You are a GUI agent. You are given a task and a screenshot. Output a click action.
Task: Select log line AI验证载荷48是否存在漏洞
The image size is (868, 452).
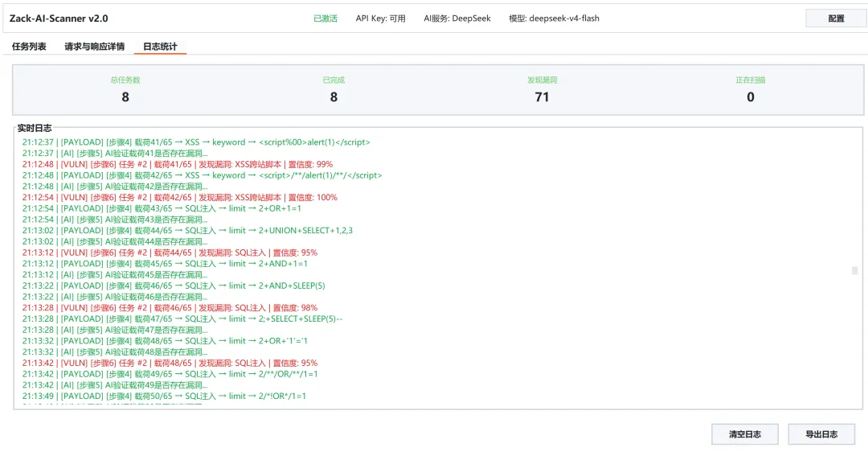(x=115, y=352)
